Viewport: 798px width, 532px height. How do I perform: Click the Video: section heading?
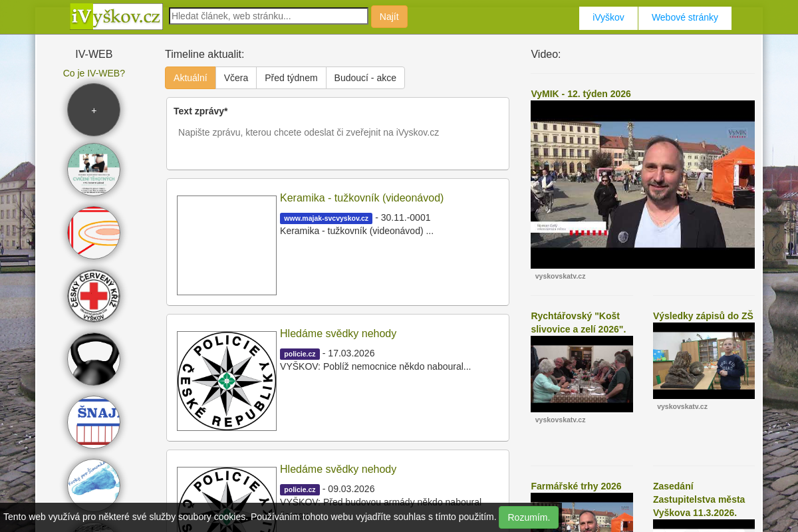[546, 55]
